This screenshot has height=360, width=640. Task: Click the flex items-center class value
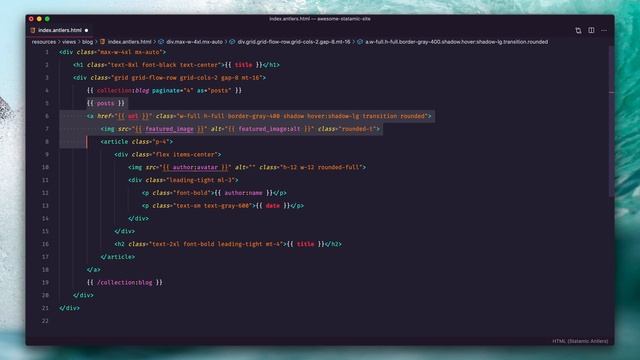[185, 155]
